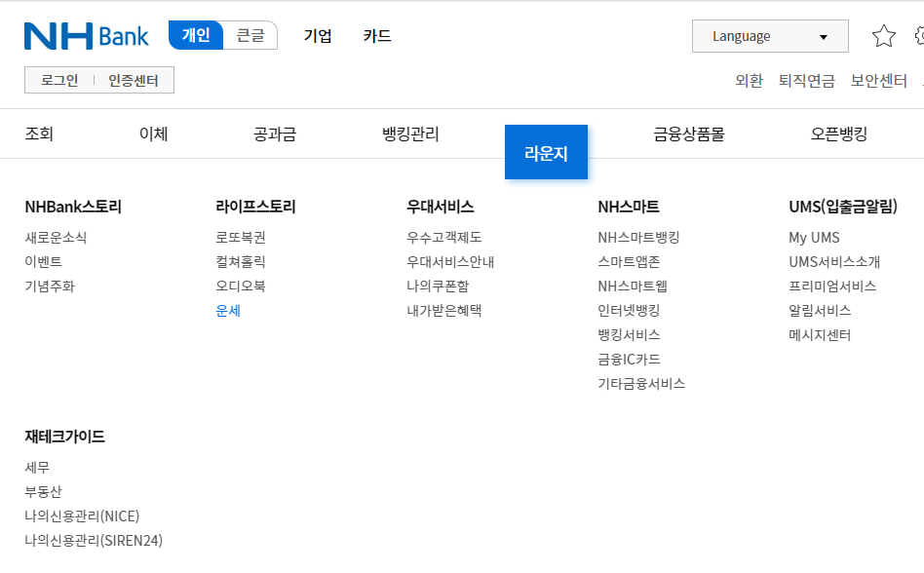Open 보안센터 link
The width and height of the screenshot is (924, 573).
(878, 81)
